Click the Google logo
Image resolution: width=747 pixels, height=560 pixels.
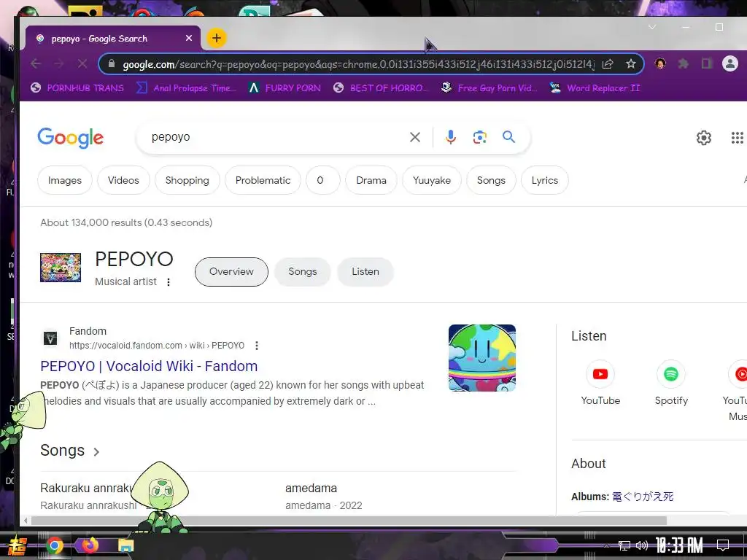(x=71, y=138)
